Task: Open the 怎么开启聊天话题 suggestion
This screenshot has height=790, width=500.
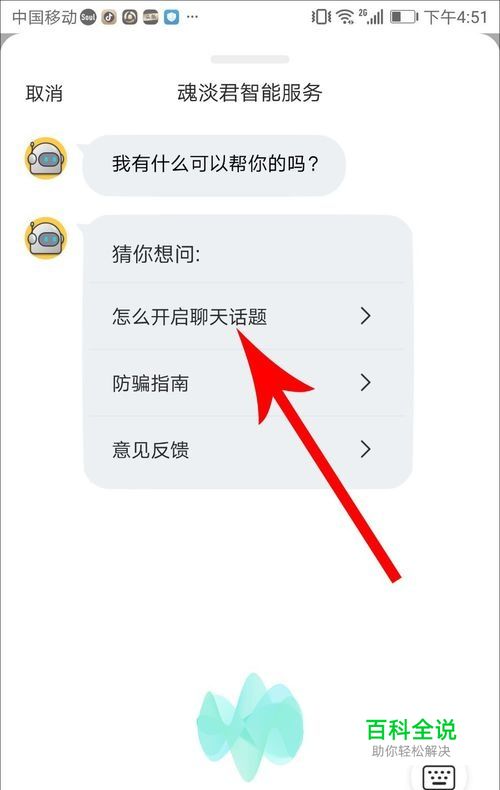Action: click(247, 316)
